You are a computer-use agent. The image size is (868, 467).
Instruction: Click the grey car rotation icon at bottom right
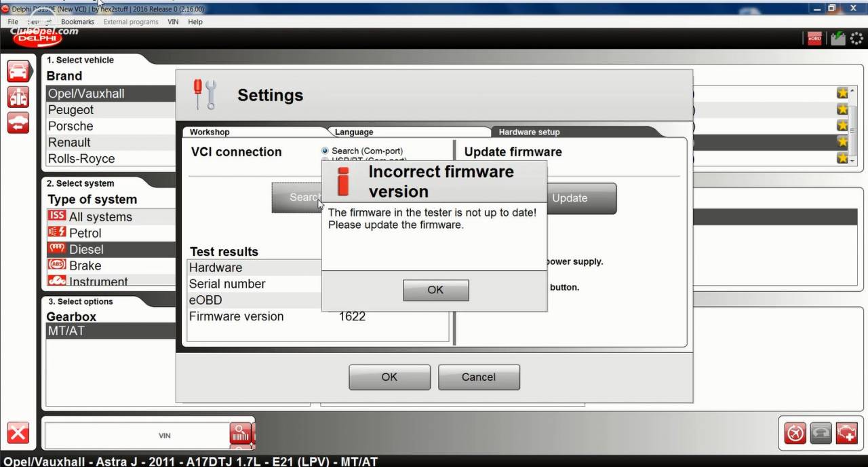pyautogui.click(x=821, y=432)
